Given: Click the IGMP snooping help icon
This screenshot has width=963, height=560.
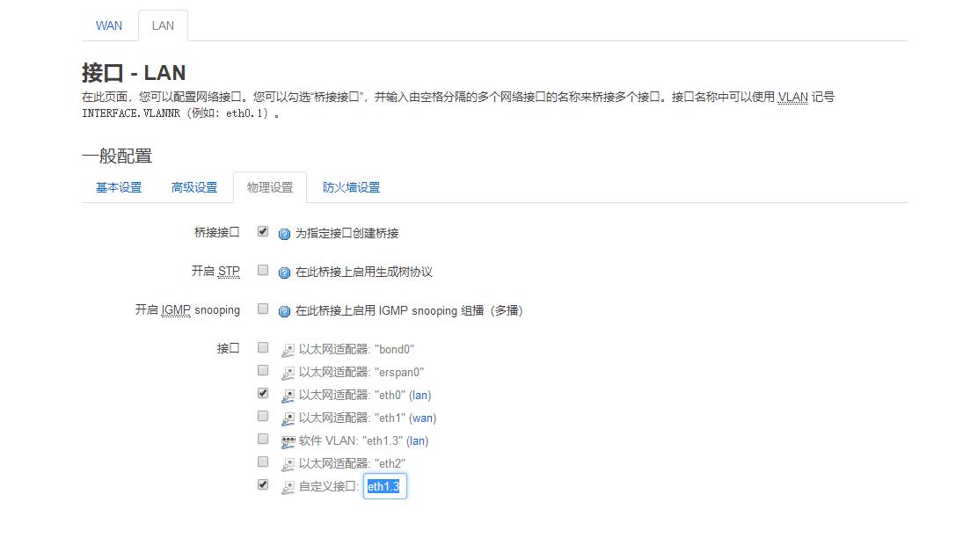Looking at the screenshot, I should click(283, 309).
